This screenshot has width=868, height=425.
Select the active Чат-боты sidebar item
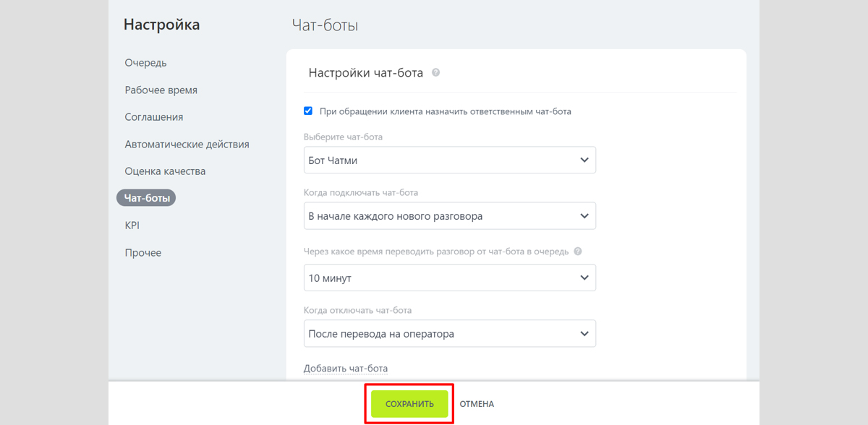click(146, 198)
